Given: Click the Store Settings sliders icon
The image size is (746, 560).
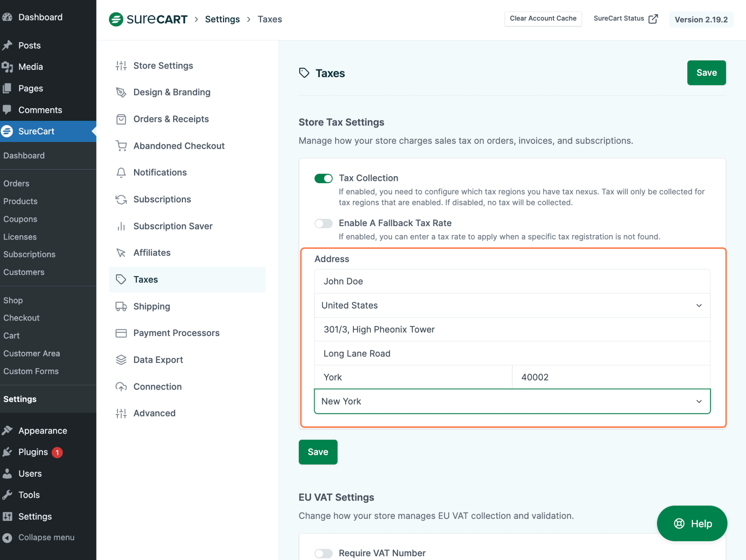Looking at the screenshot, I should click(121, 66).
